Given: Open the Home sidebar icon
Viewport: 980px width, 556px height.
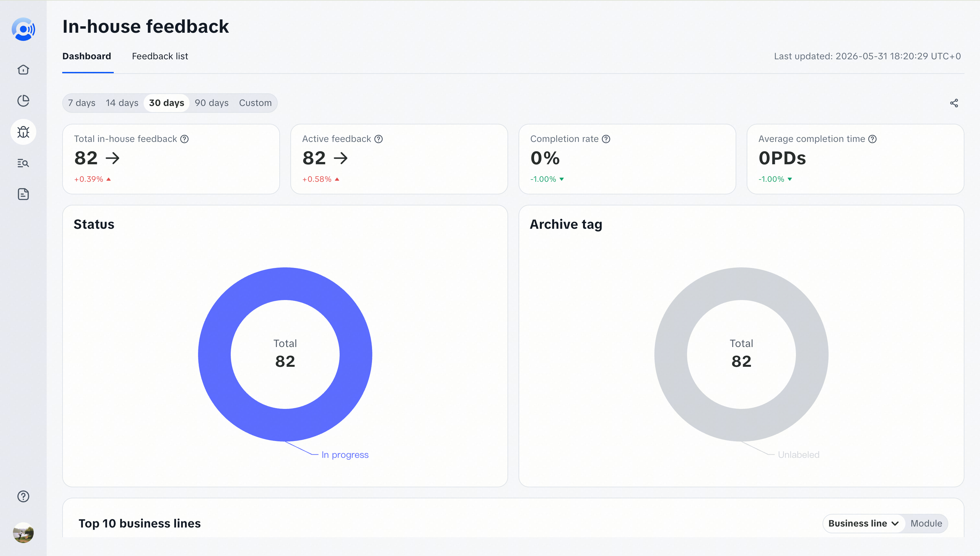Looking at the screenshot, I should click(23, 69).
